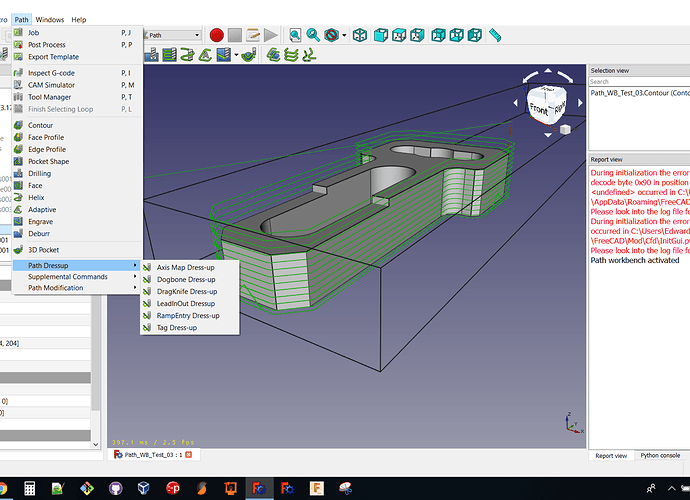This screenshot has height=500, width=690.
Task: Open the Path Dressup submenu entry
Action: pos(77,265)
